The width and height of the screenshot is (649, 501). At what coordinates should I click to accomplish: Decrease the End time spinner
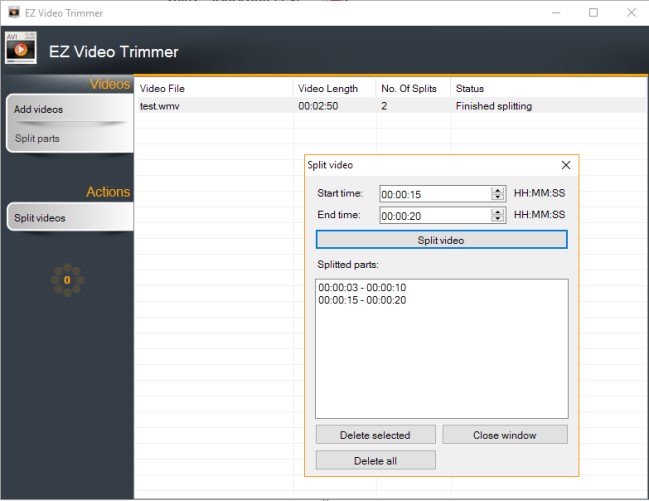(x=498, y=219)
